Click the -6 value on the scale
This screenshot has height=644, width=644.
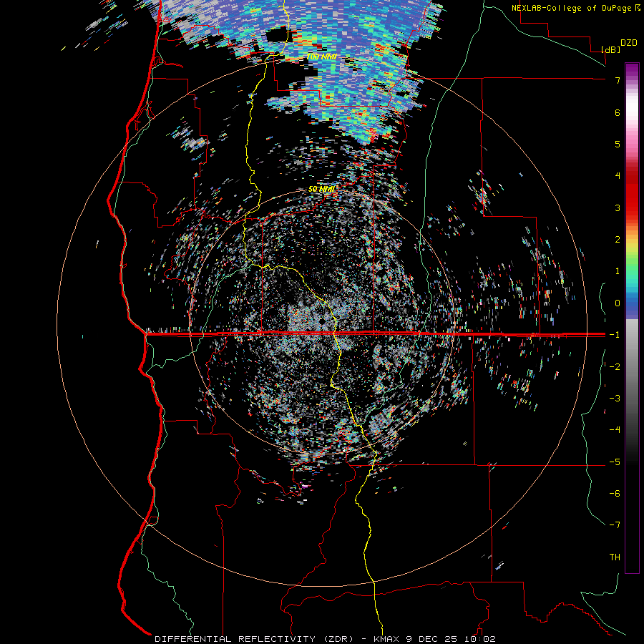pos(615,494)
